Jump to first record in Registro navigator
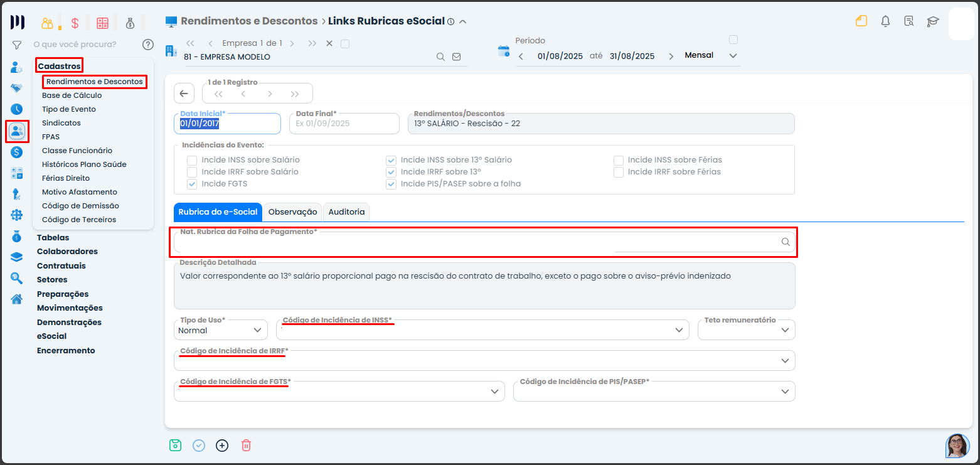The width and height of the screenshot is (980, 465). click(218, 94)
